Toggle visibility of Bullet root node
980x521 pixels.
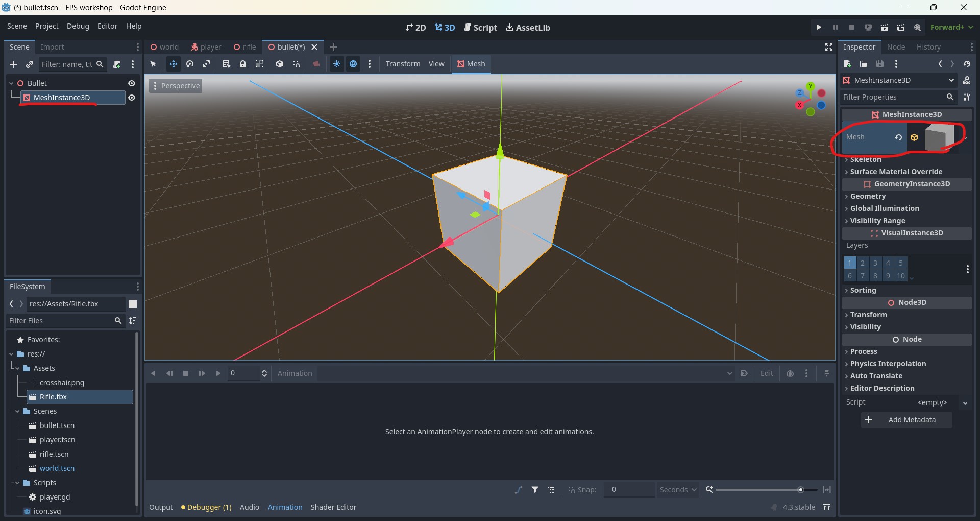[x=132, y=83]
